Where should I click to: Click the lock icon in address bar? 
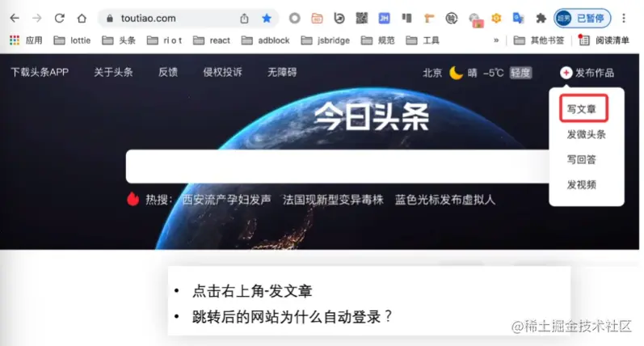[x=110, y=19]
